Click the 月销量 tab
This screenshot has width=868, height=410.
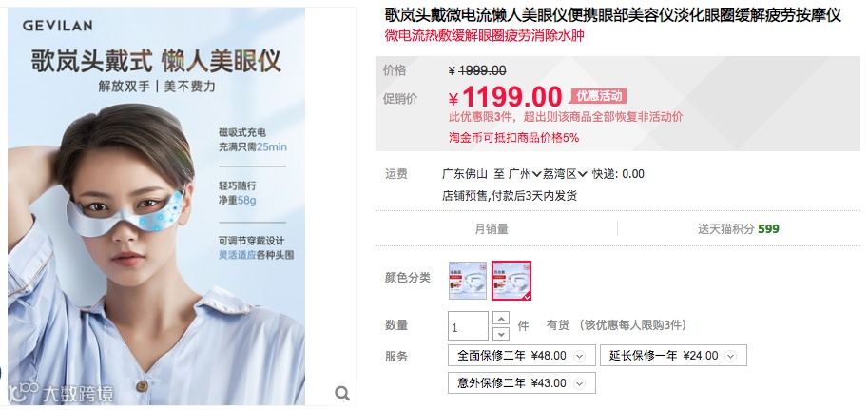tap(492, 229)
